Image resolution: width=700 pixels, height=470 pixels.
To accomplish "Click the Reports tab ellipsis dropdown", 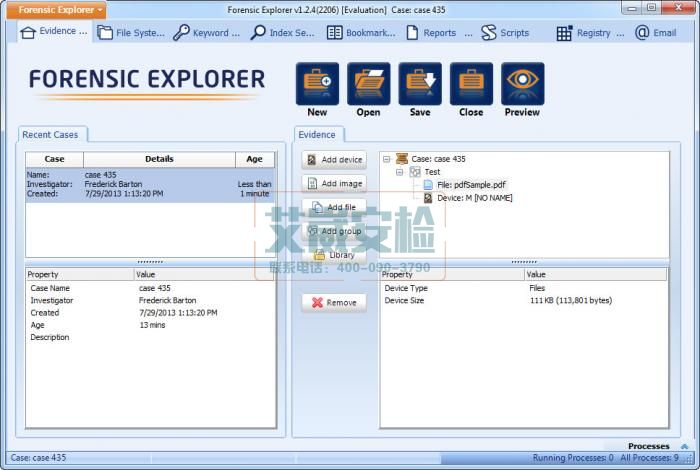I will pos(468,33).
